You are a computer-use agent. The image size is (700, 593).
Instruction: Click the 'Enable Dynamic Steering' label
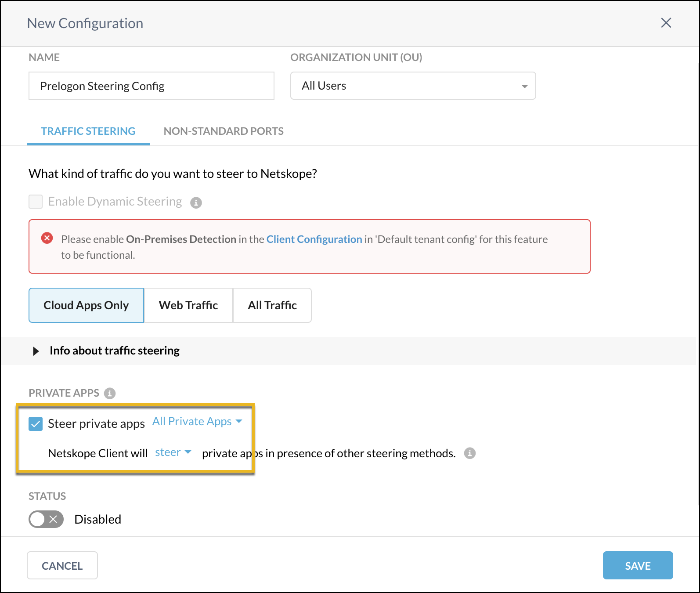pos(115,202)
